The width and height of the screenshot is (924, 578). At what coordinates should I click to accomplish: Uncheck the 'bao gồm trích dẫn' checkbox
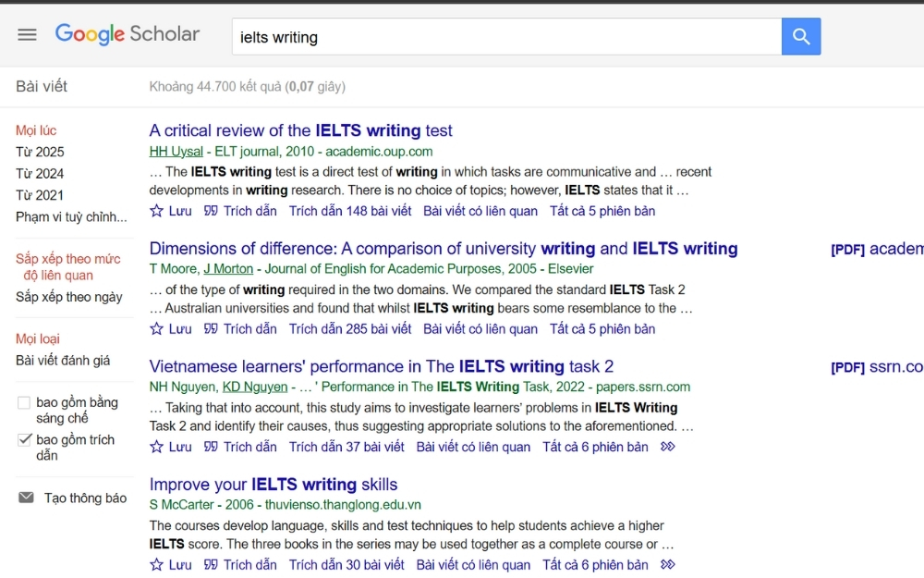(25, 440)
